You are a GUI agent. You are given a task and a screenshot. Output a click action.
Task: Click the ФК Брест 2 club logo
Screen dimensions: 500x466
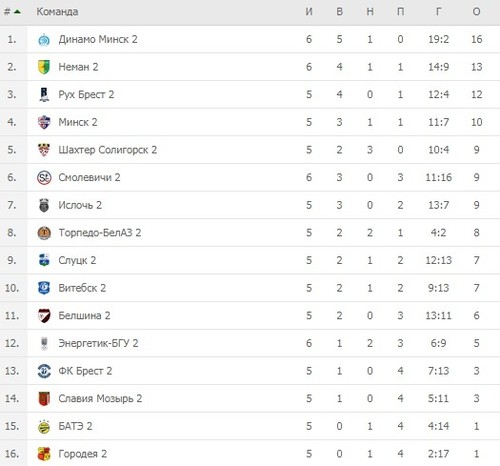pyautogui.click(x=44, y=371)
